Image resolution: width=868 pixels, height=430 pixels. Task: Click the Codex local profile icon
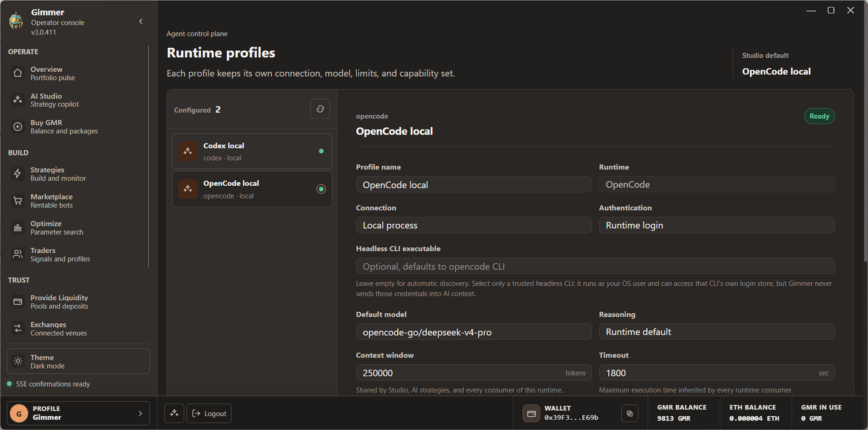click(187, 151)
